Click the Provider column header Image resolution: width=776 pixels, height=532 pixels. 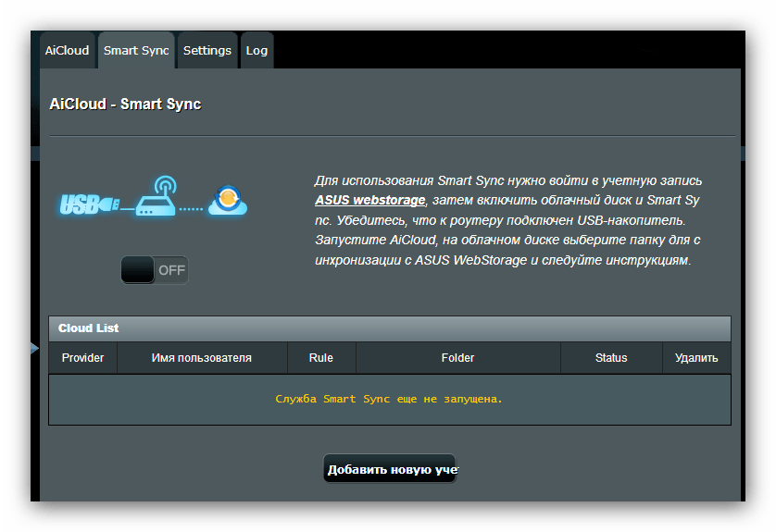click(x=82, y=358)
